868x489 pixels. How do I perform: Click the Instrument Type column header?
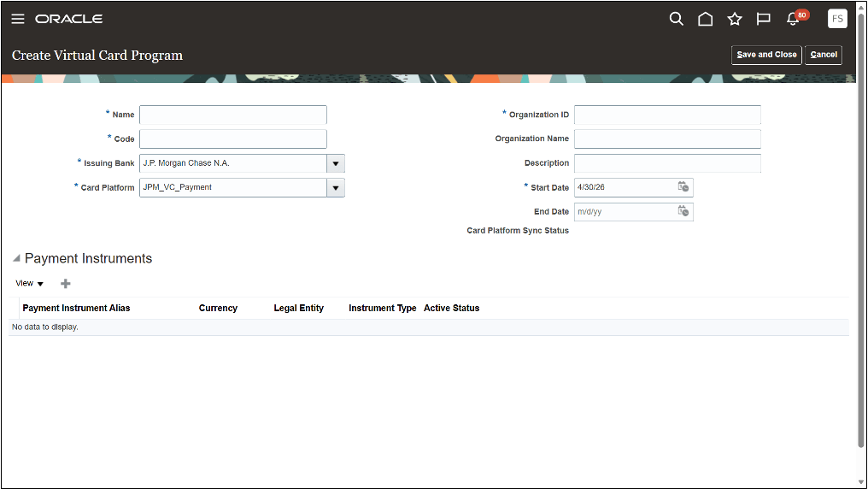click(x=383, y=308)
